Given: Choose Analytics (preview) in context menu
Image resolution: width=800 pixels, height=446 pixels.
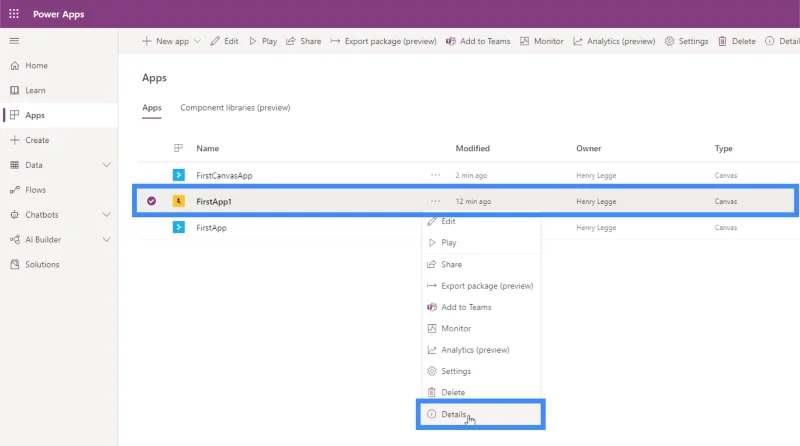Looking at the screenshot, I should [481, 350].
